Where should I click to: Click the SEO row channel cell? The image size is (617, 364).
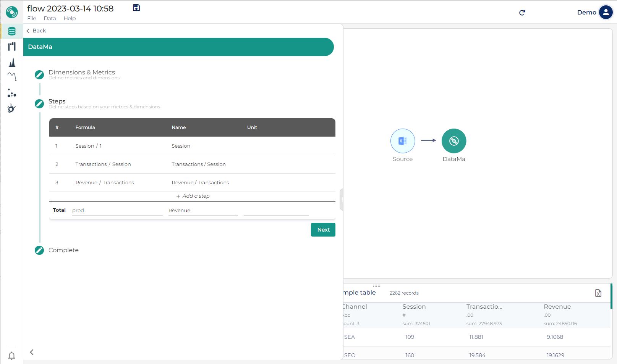coord(350,355)
